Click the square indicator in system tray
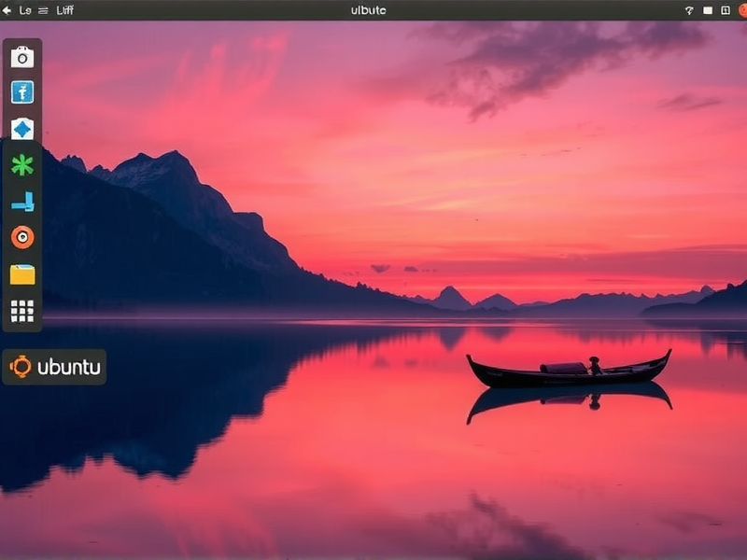 (x=725, y=10)
